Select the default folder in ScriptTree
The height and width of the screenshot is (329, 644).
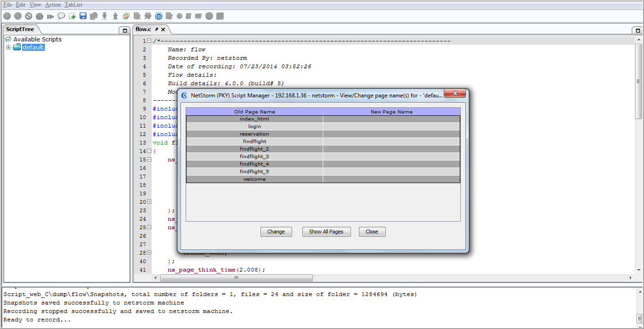point(33,48)
